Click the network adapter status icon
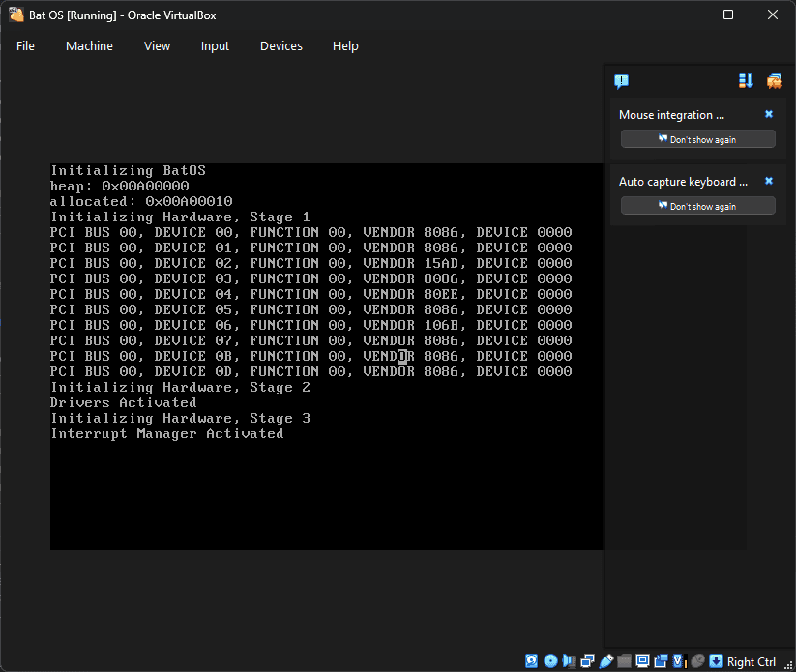 [x=588, y=661]
